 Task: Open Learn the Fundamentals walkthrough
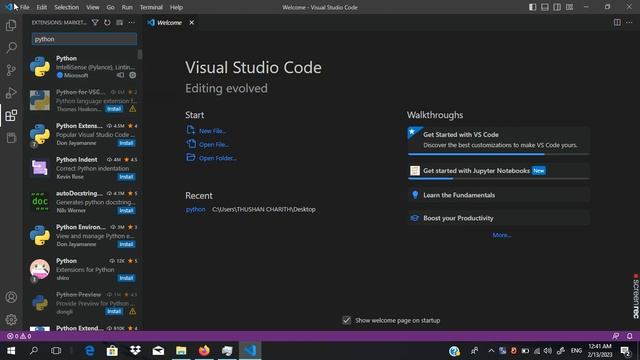(x=498, y=195)
